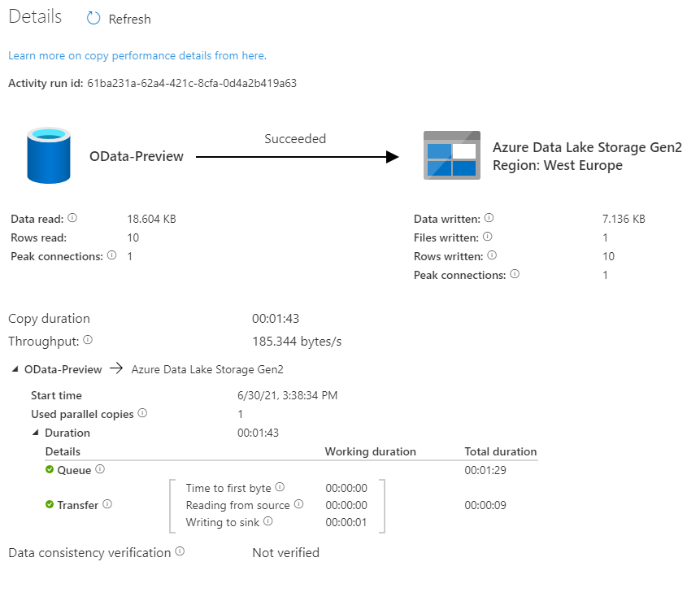Screen dimensions: 700x614
Task: Click info icon beside Transfer
Action: (x=107, y=504)
